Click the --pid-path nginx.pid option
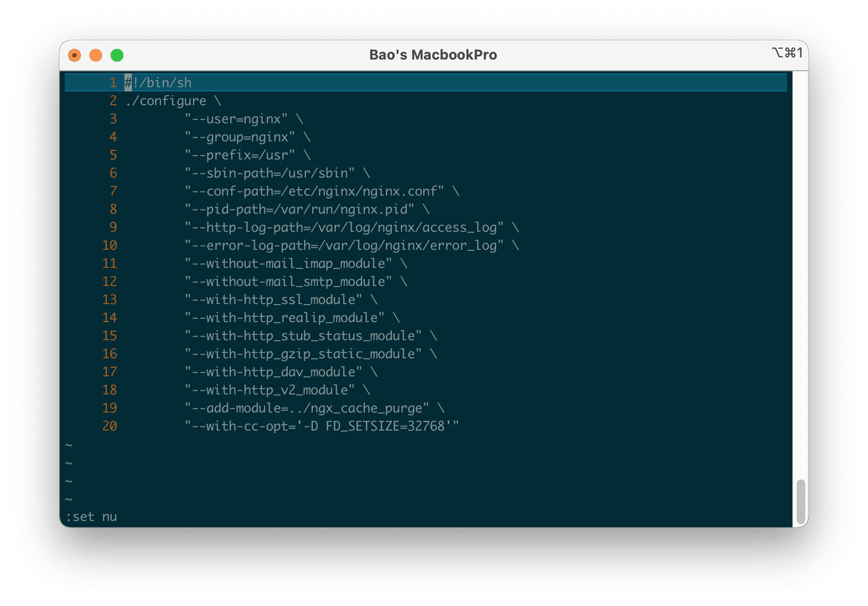Screen dimensions: 868x606 click(299, 209)
